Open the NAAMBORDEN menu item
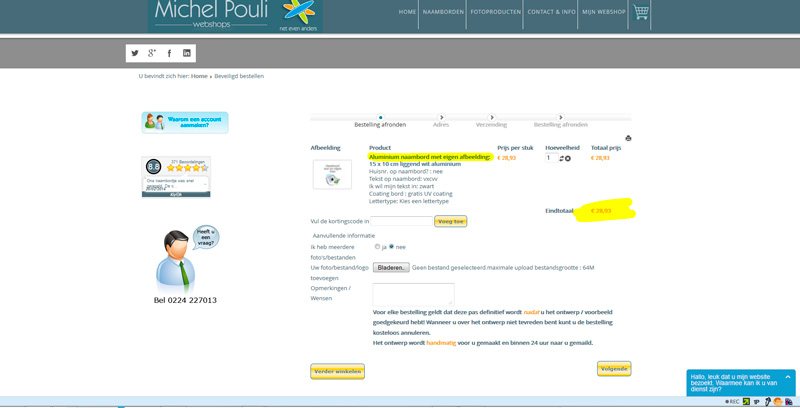This screenshot has height=408, width=800. pyautogui.click(x=443, y=12)
